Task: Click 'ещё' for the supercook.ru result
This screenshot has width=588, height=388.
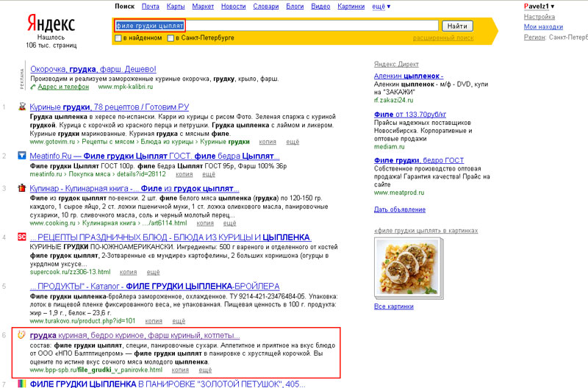Action: (153, 272)
